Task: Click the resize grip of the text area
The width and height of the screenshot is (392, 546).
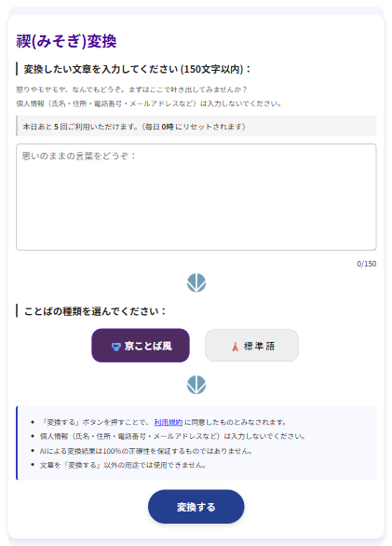Action: click(x=373, y=247)
